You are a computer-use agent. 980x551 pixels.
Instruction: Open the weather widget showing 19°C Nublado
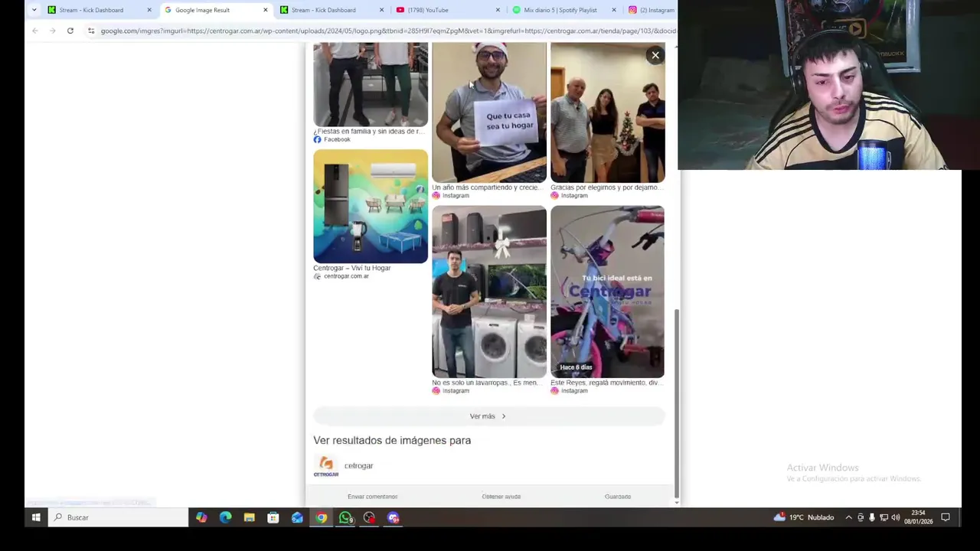click(804, 517)
